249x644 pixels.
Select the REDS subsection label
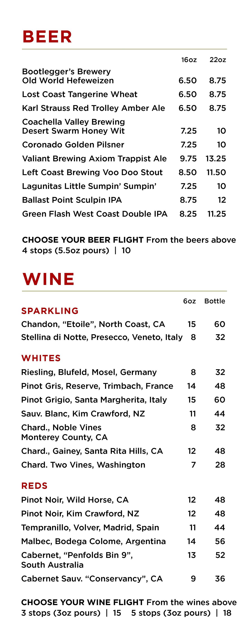pyautogui.click(x=34, y=486)
